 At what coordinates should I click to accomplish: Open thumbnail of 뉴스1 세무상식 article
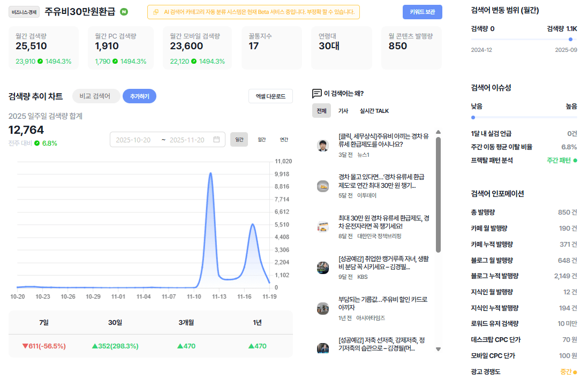(323, 146)
